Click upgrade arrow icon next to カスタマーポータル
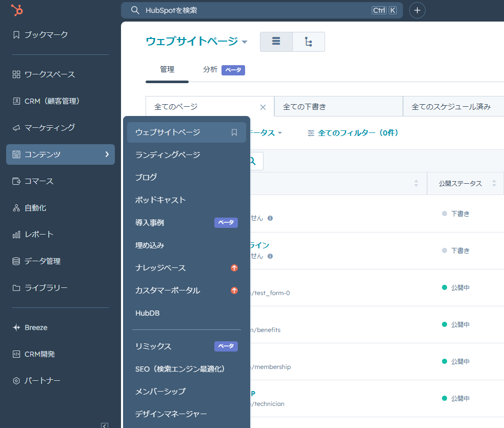The width and height of the screenshot is (504, 428). 234,290
